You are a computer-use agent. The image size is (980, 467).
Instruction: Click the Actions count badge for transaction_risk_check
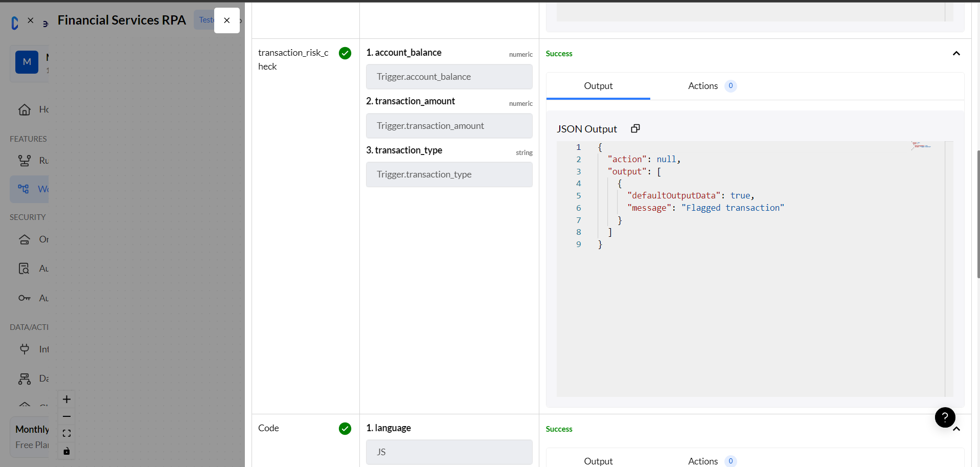pos(731,86)
